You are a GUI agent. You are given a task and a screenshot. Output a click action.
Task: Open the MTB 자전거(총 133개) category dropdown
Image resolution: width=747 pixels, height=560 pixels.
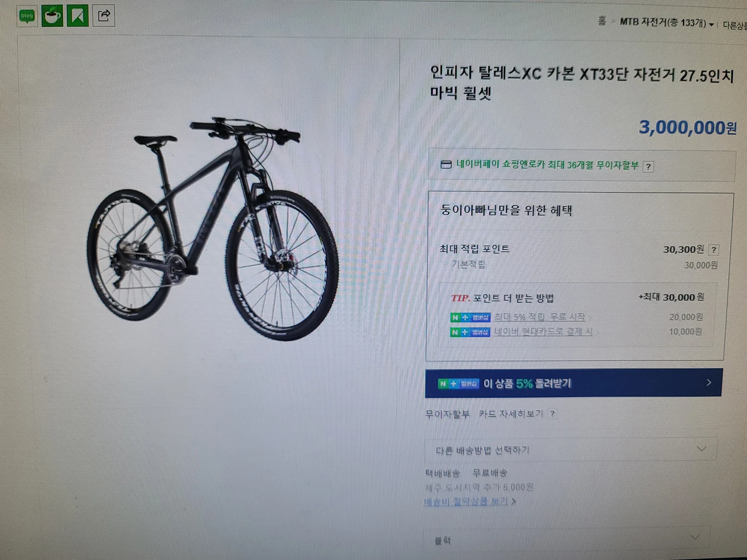(x=712, y=23)
